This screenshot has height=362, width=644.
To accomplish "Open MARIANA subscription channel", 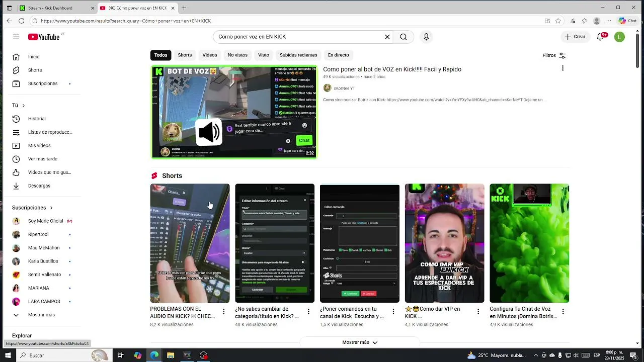I will [x=39, y=288].
